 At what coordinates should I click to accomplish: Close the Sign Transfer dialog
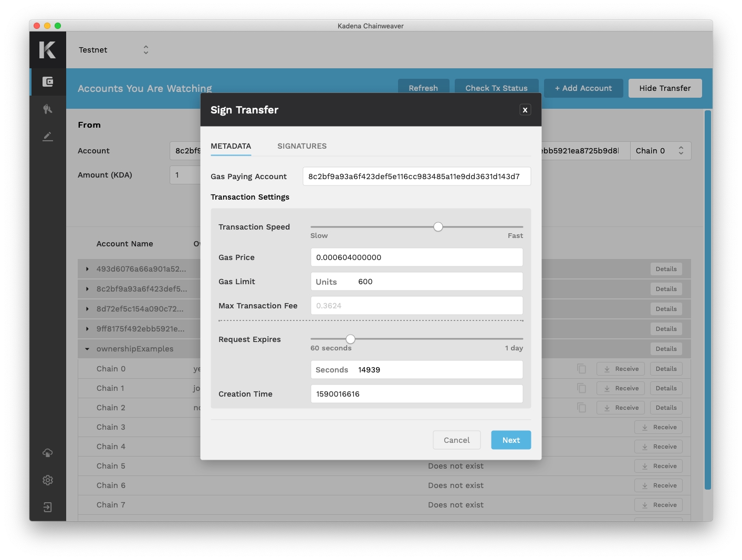(x=525, y=110)
